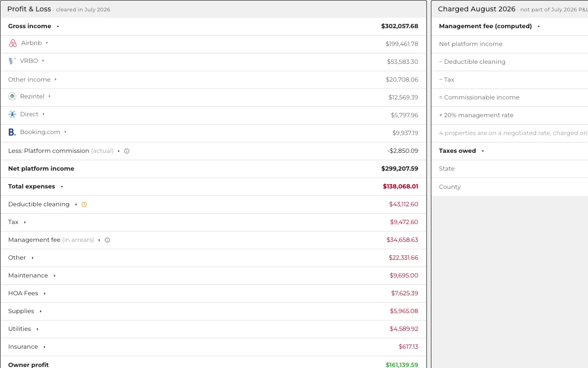Click the Rezintel logo icon

[12, 96]
